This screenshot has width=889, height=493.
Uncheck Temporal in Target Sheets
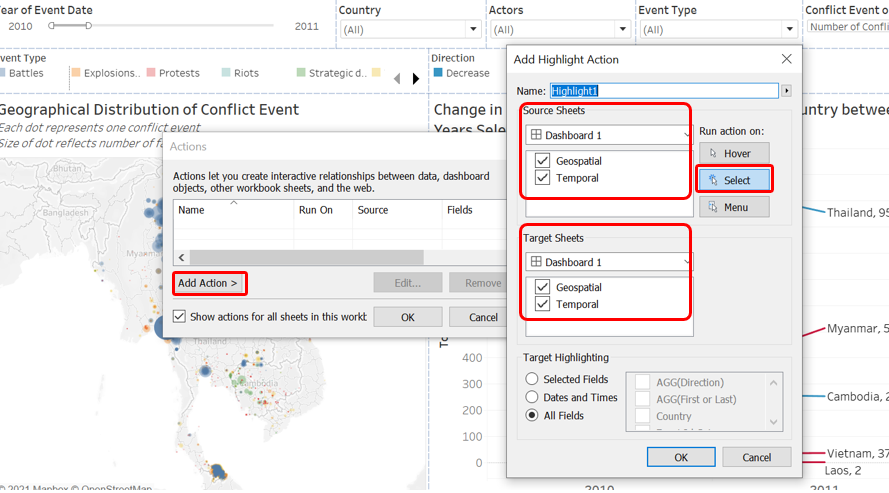point(542,304)
